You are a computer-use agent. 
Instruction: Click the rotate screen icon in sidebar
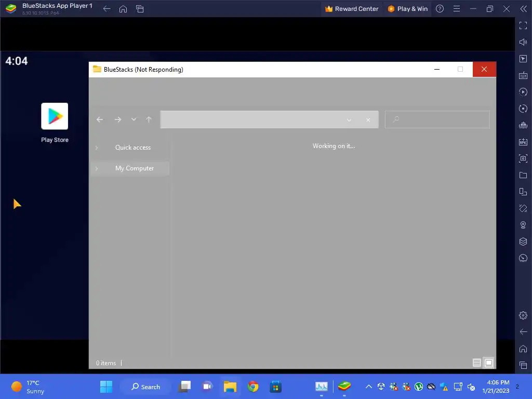[523, 208]
